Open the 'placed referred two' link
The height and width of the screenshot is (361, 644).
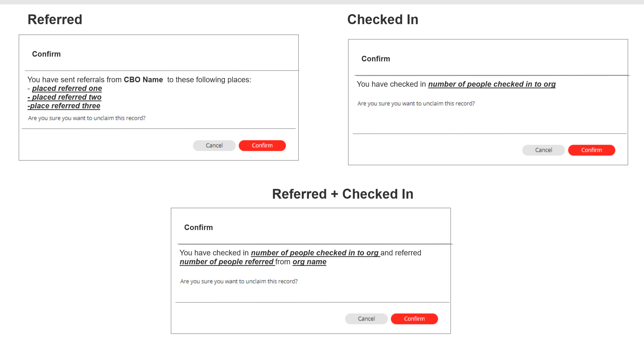click(64, 97)
